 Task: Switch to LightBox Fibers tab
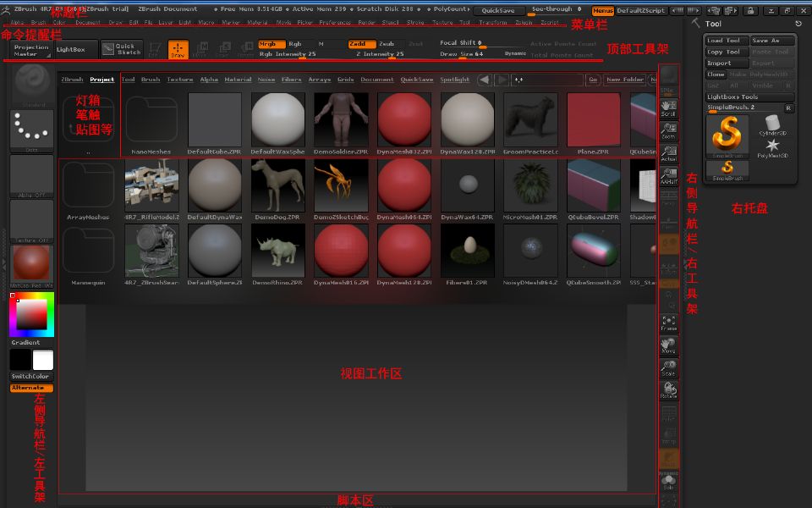tap(292, 80)
